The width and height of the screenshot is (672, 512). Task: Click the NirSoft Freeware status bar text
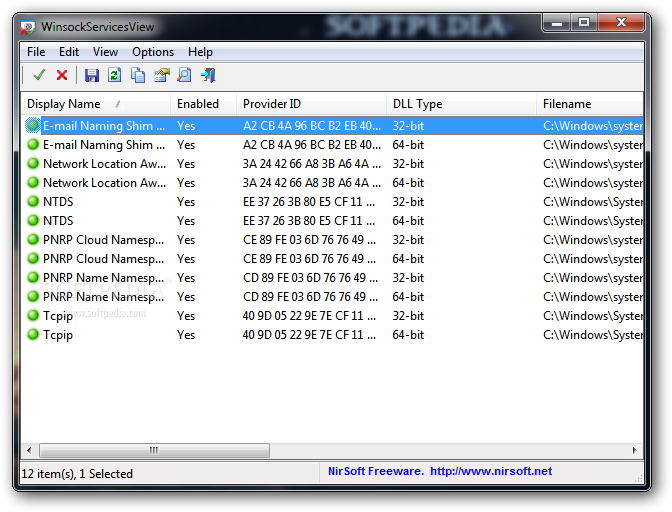pos(376,471)
